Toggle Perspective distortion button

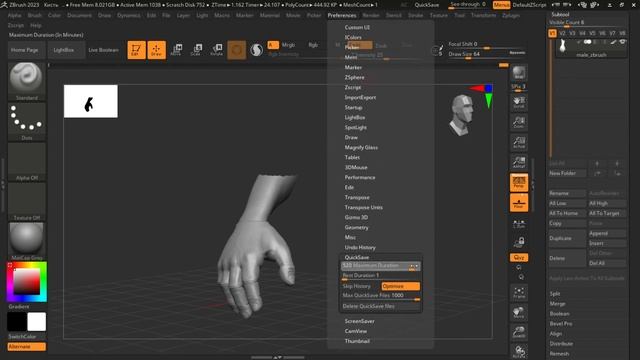click(x=519, y=182)
